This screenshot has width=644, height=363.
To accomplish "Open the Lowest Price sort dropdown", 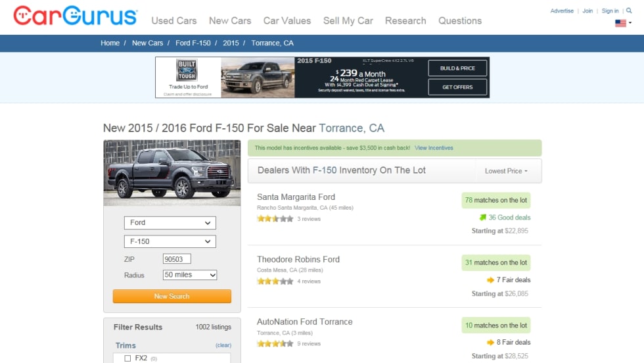I will [x=506, y=171].
